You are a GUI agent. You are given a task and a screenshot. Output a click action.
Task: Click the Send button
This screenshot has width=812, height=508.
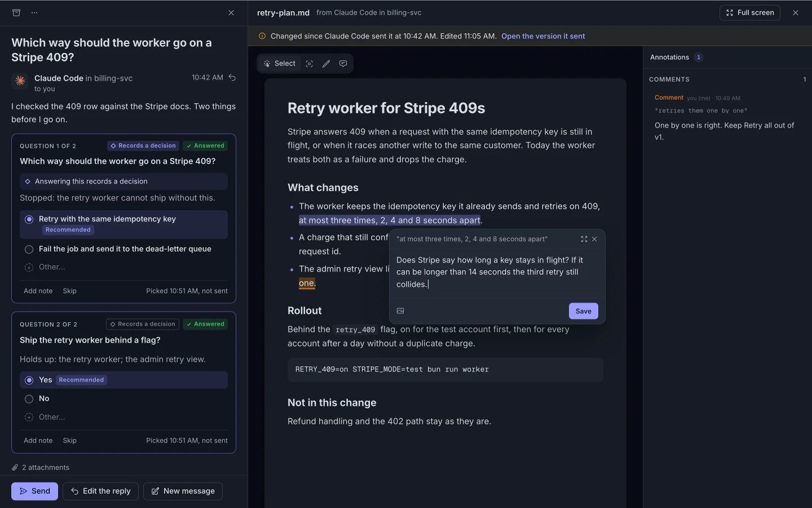point(34,491)
